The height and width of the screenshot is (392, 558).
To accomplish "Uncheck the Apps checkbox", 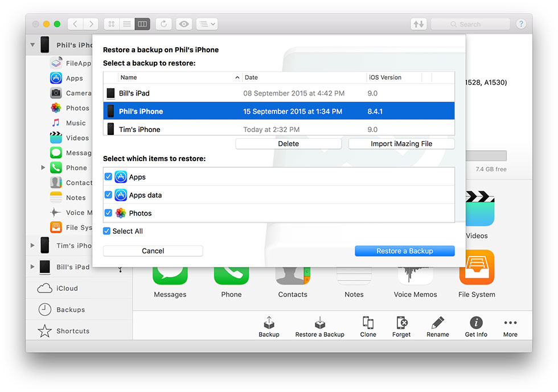I will 108,177.
